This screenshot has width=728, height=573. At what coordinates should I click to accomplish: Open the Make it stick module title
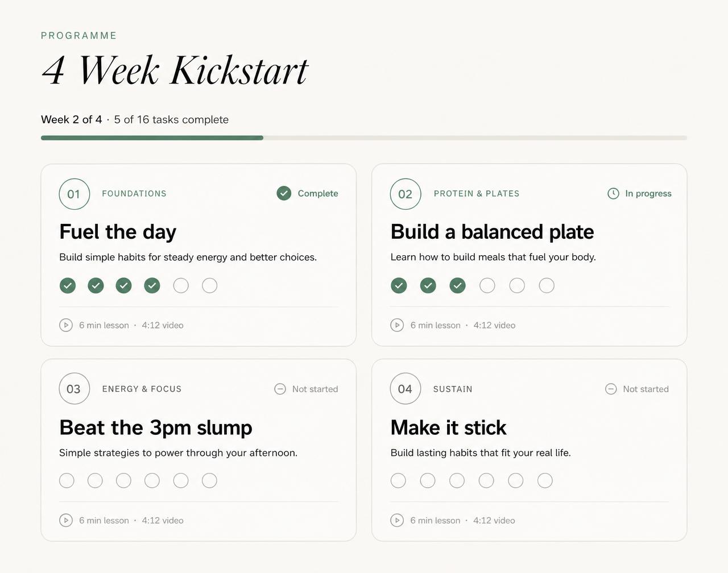point(448,427)
